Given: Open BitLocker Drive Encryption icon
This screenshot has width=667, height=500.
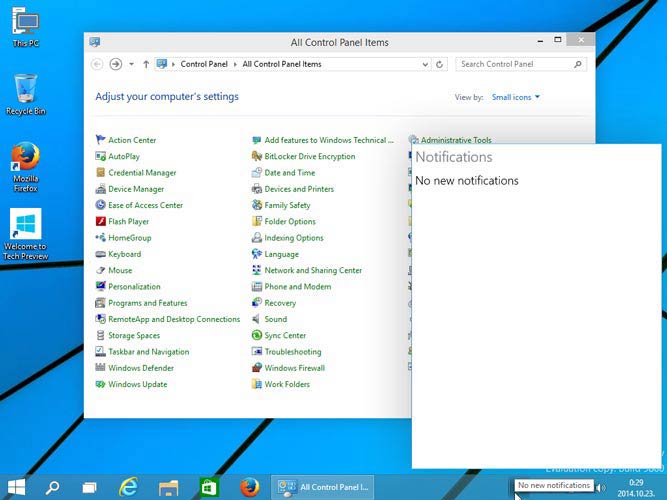Looking at the screenshot, I should (x=257, y=156).
